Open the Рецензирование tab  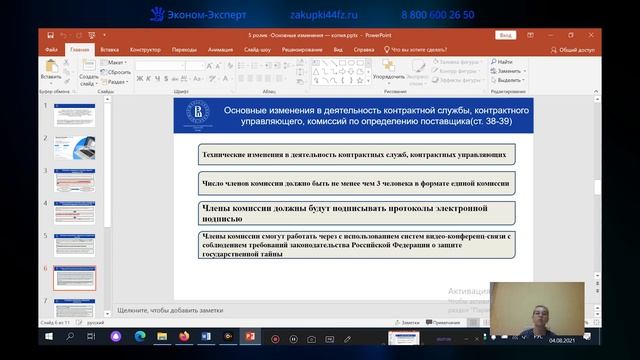[x=302, y=50]
